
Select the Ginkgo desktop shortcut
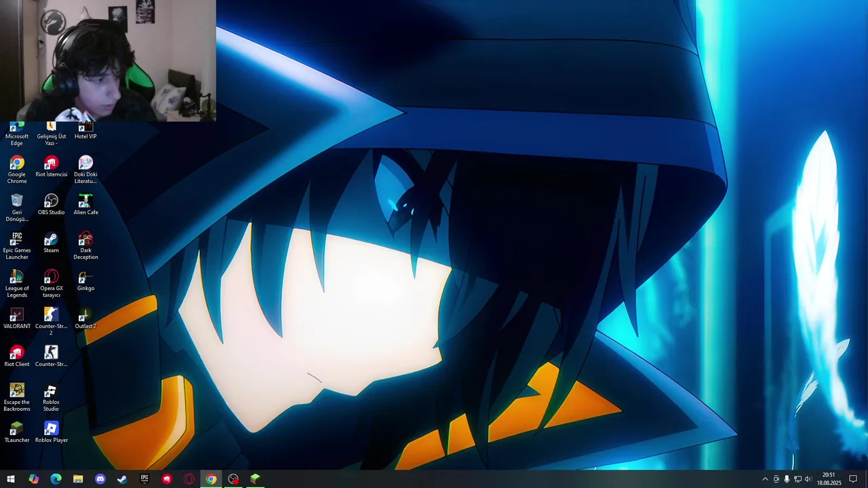click(85, 281)
